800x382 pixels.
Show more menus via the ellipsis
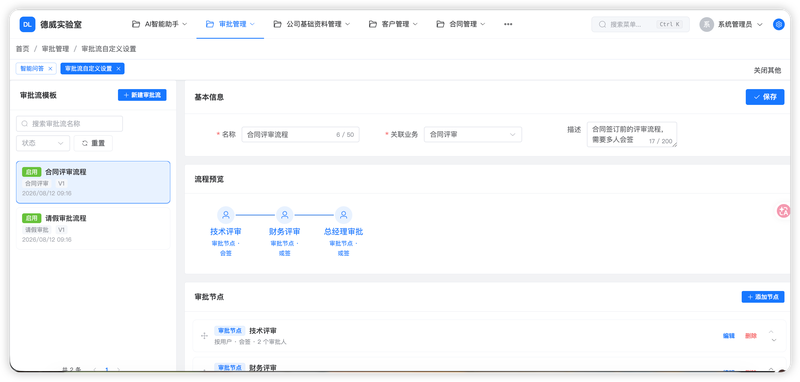point(508,24)
